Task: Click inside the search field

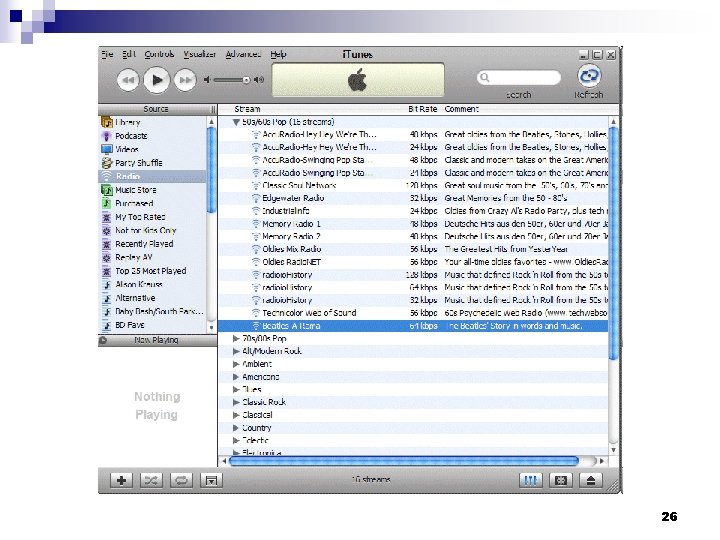Action: (519, 77)
